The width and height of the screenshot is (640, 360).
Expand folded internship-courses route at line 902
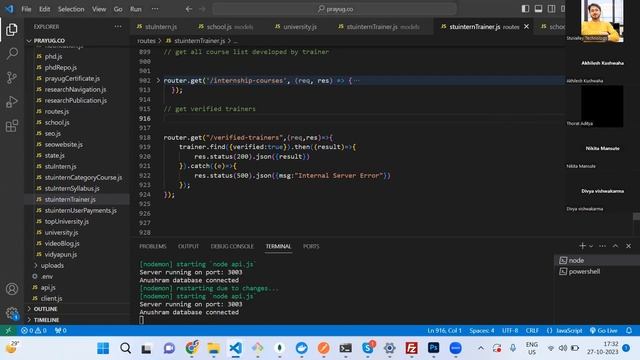[158, 80]
